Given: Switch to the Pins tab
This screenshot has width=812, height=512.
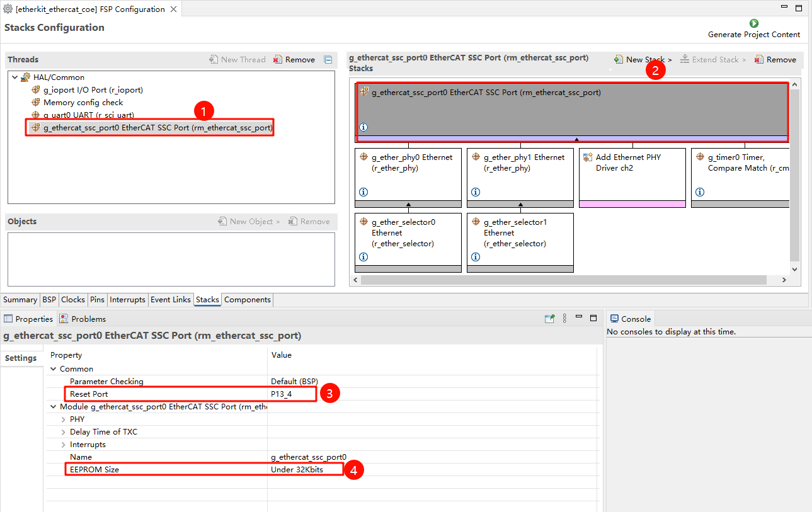Looking at the screenshot, I should pyautogui.click(x=97, y=300).
